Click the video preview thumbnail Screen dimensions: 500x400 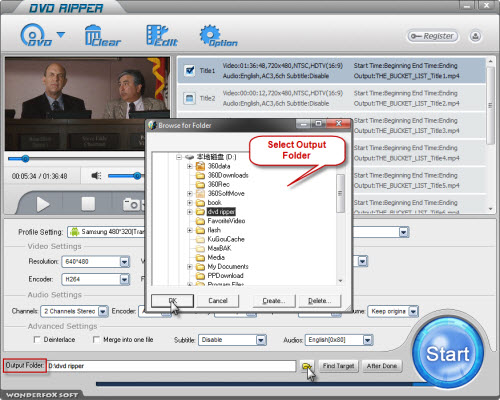click(x=87, y=104)
